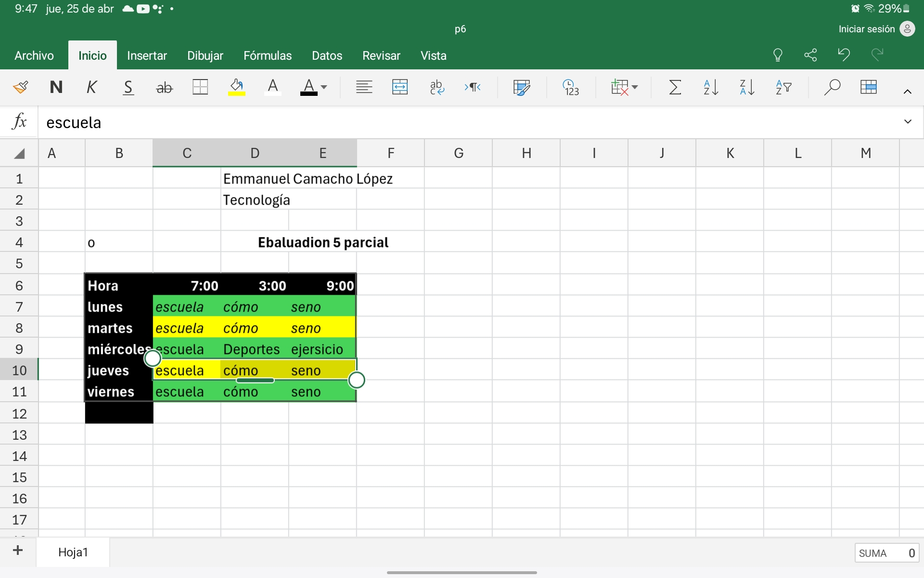Click the merge cells icon

(x=399, y=87)
